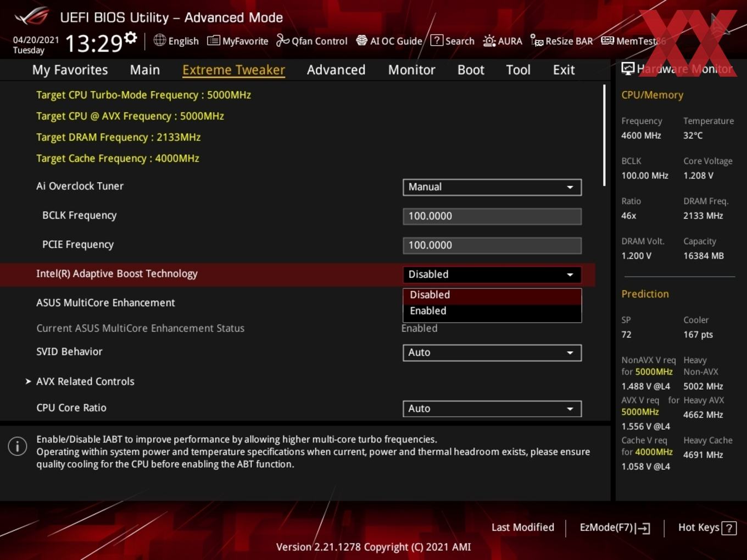Open the Ai Overclock Tuner dropdown
This screenshot has height=560, width=747.
pyautogui.click(x=492, y=187)
